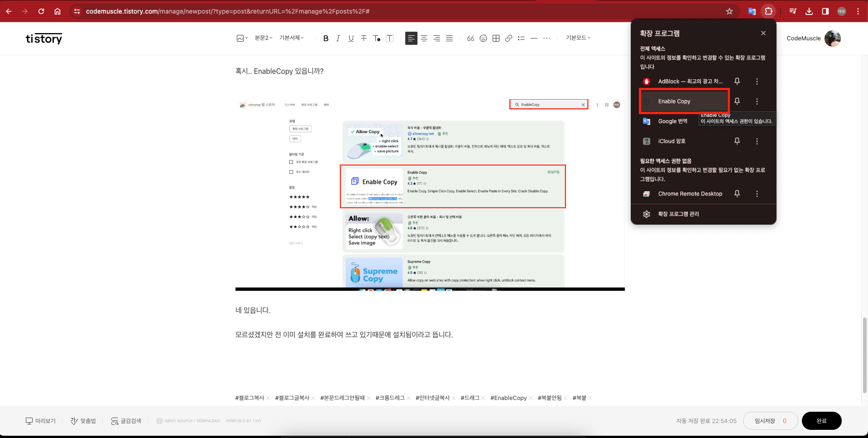The image size is (868, 438).
Task: Open the 기본모드 editor mode dropdown
Action: click(578, 38)
